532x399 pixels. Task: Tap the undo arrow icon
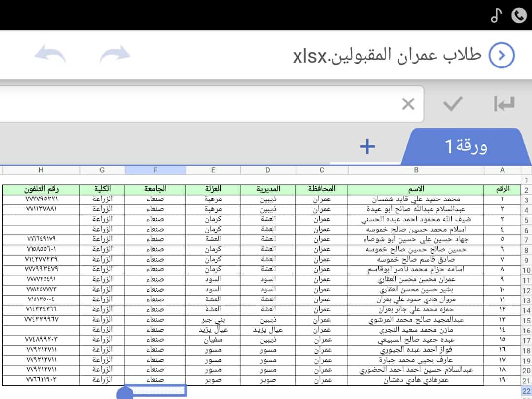click(50, 54)
